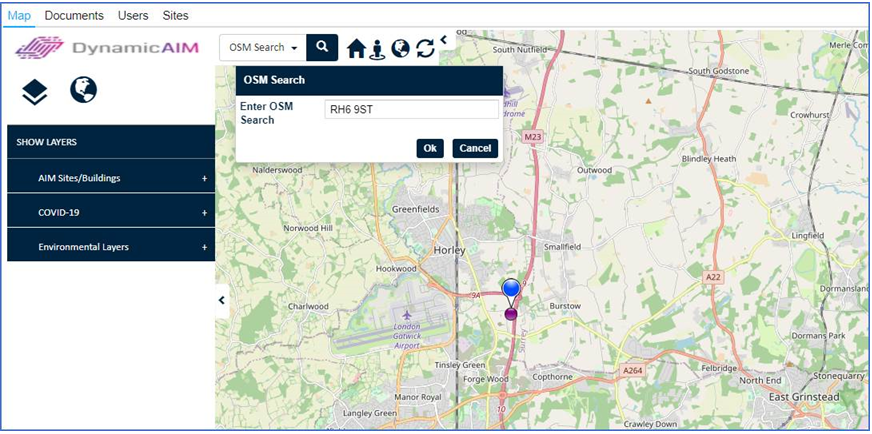Confirm search with the Ok button
872x434 pixels.
pyautogui.click(x=430, y=148)
